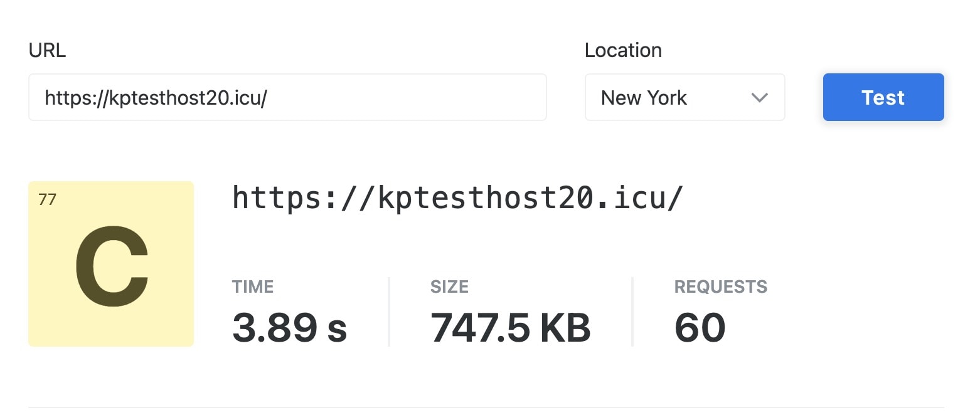This screenshot has width=980, height=415.
Task: Click the URL input field
Action: click(287, 97)
